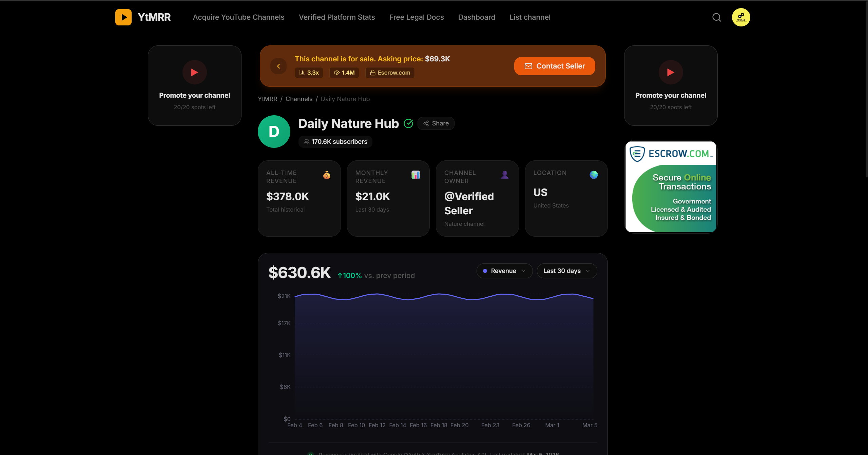Viewport: 868px width, 455px height.
Task: Open Acquire YouTube Channels menu item
Action: [x=238, y=17]
